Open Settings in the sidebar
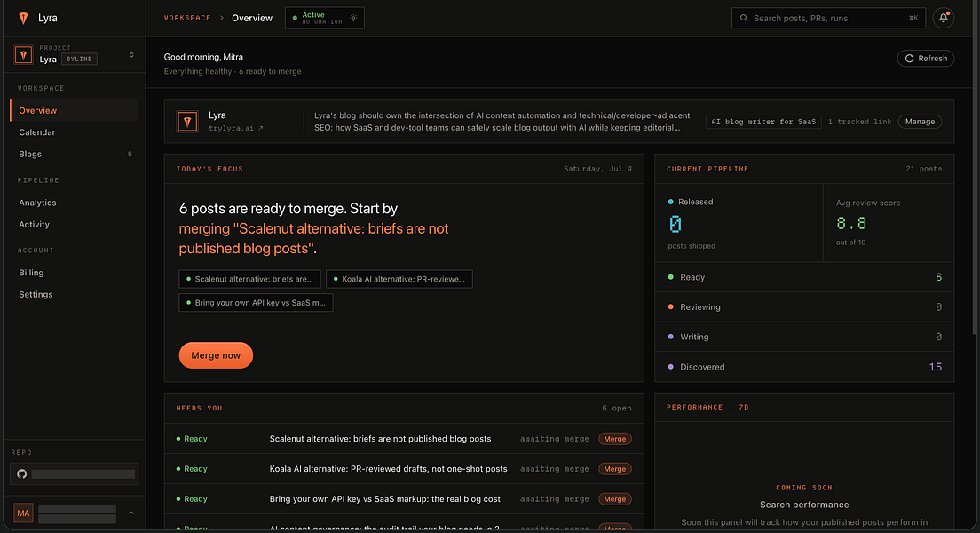Viewport: 980px width, 533px height. click(75, 295)
